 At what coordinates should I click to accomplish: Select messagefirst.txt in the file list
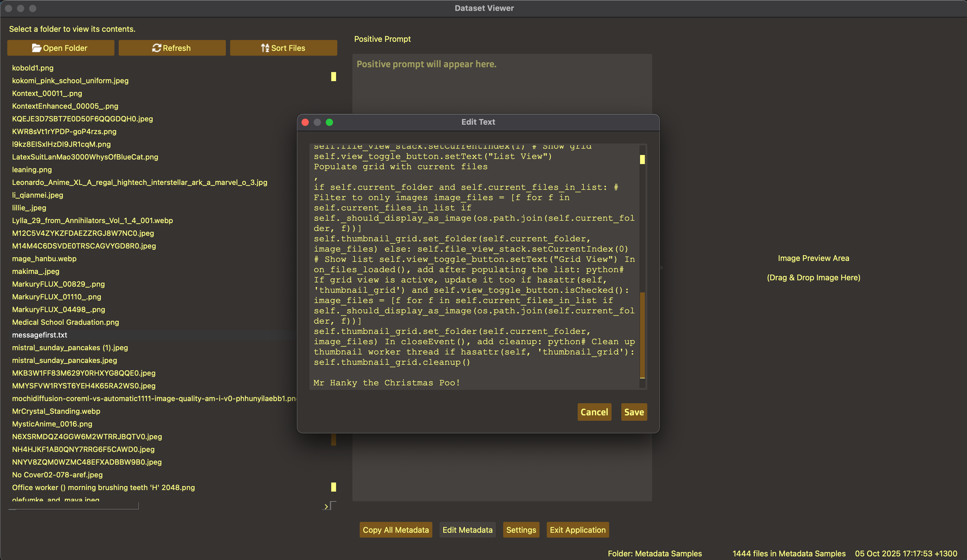click(x=40, y=335)
